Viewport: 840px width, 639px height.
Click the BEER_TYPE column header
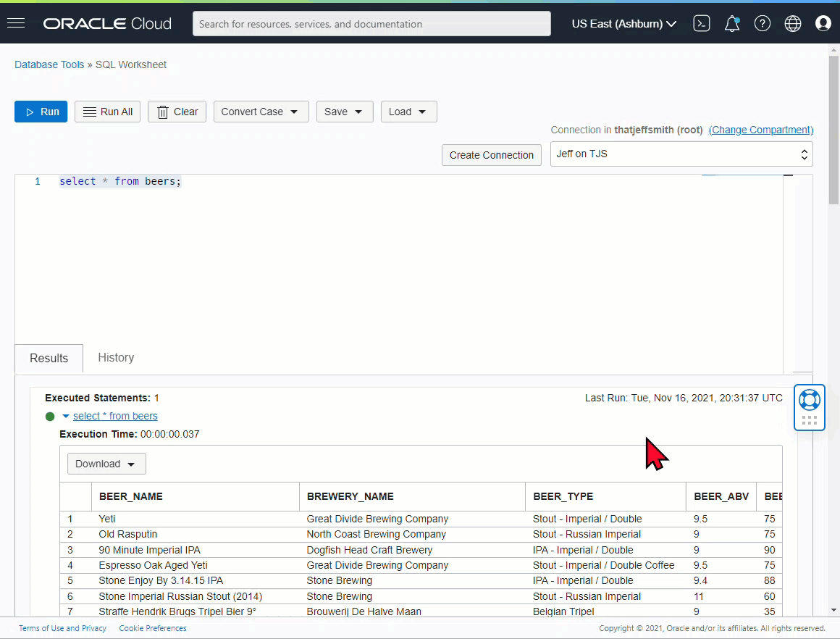[x=606, y=496]
